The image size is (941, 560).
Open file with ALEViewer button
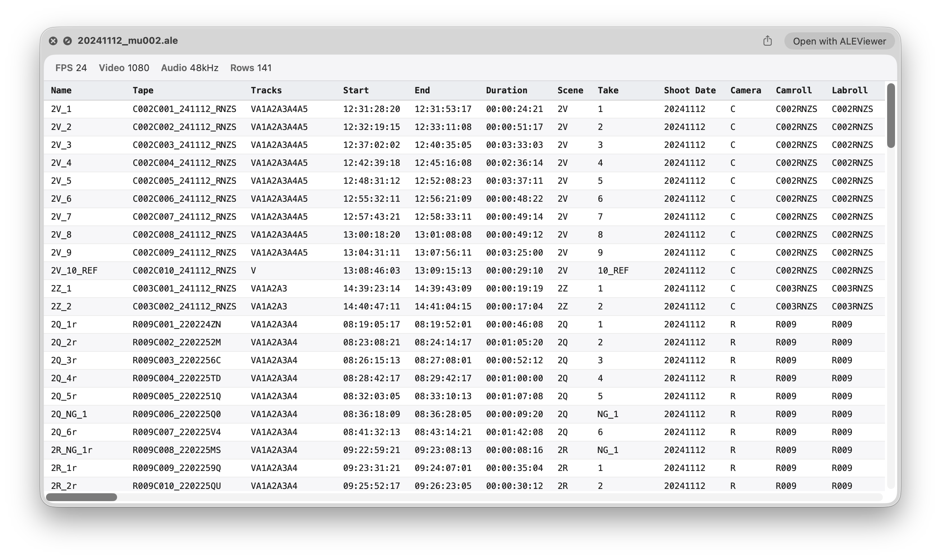click(839, 41)
